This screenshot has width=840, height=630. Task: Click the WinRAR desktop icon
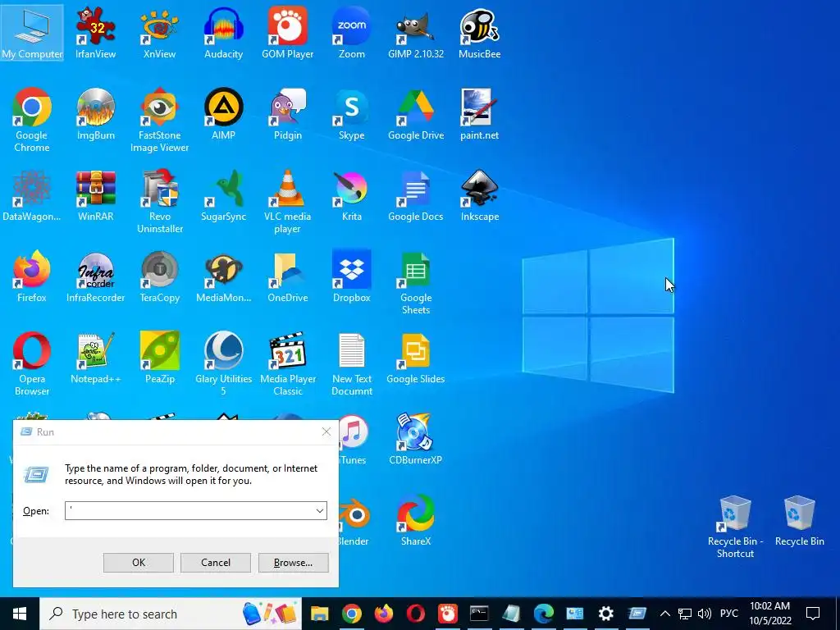click(95, 195)
